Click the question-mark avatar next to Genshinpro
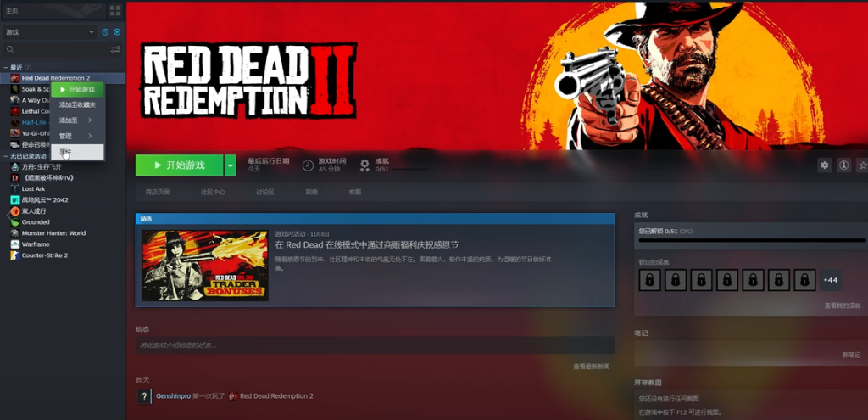Viewport: 868px width, 420px height. point(144,397)
